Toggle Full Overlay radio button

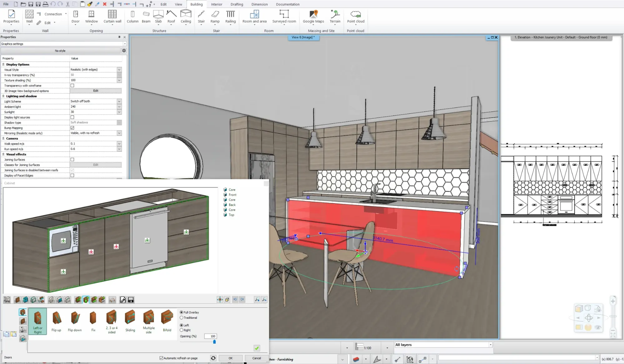pos(182,312)
